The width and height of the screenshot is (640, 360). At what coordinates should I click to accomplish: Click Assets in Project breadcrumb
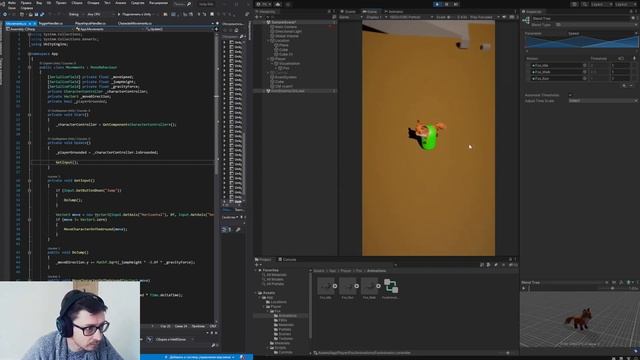coord(319,271)
